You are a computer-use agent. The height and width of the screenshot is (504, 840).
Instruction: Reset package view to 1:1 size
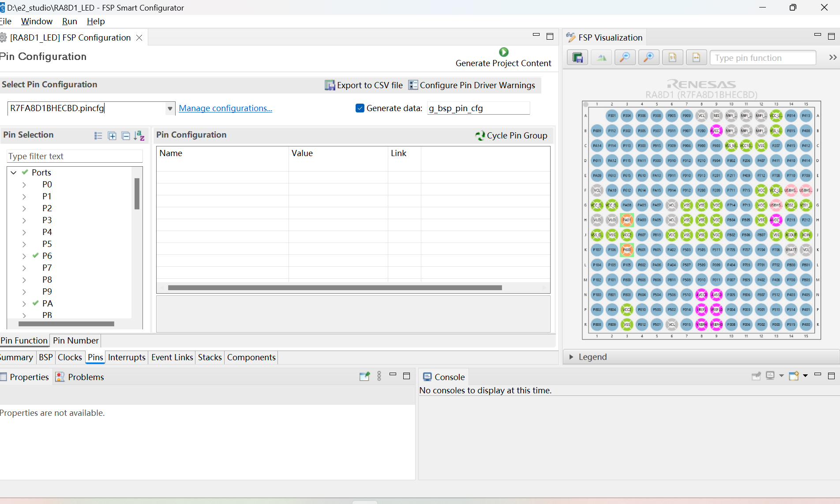click(x=672, y=58)
